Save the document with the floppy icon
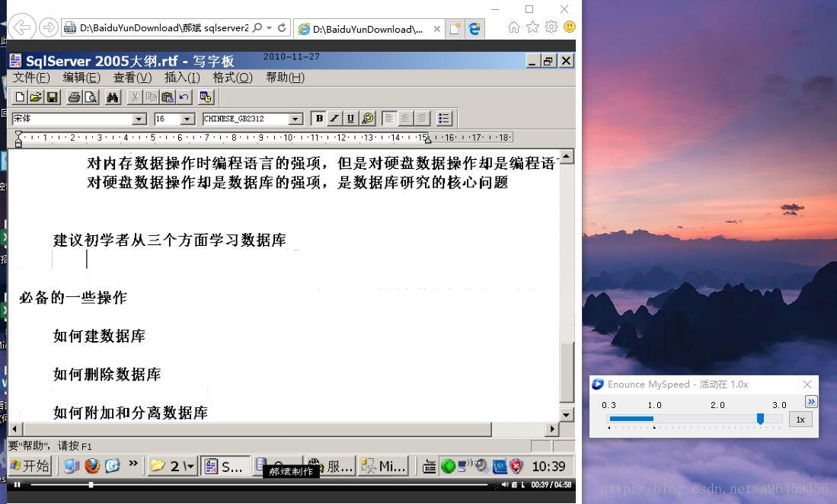 click(52, 97)
